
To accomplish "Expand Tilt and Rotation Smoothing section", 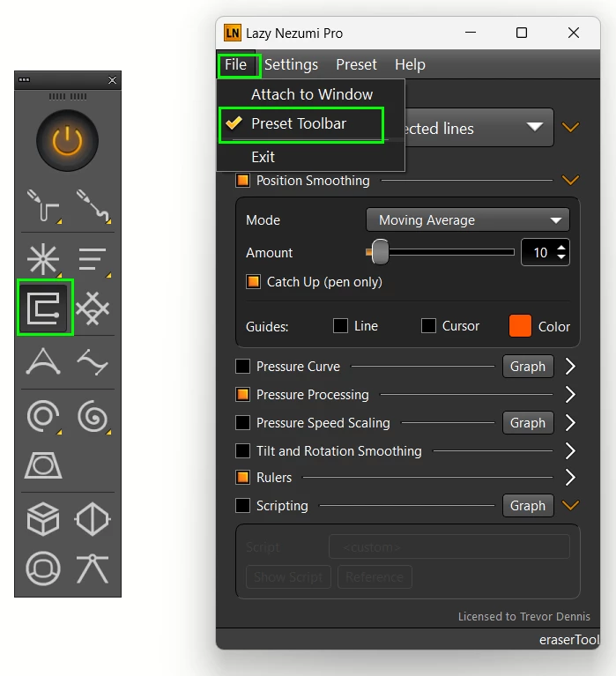I will (570, 451).
